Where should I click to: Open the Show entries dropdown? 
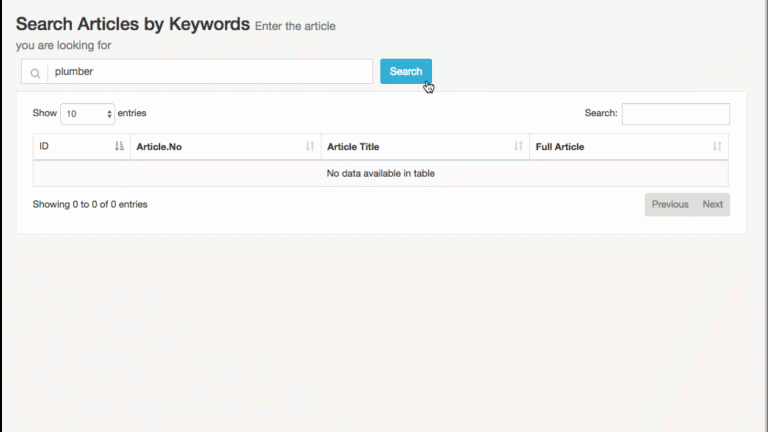pos(88,114)
